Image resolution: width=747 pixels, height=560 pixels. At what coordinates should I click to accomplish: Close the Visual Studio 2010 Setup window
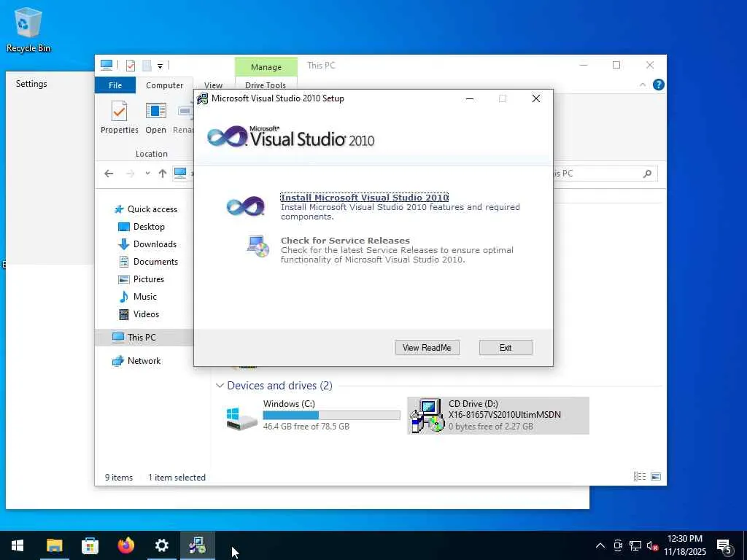536,98
